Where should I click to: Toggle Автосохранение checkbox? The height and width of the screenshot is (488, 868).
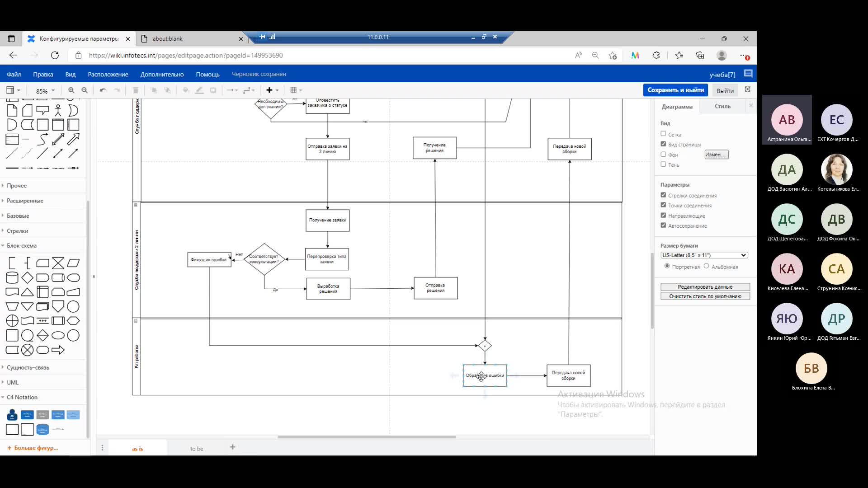(663, 225)
